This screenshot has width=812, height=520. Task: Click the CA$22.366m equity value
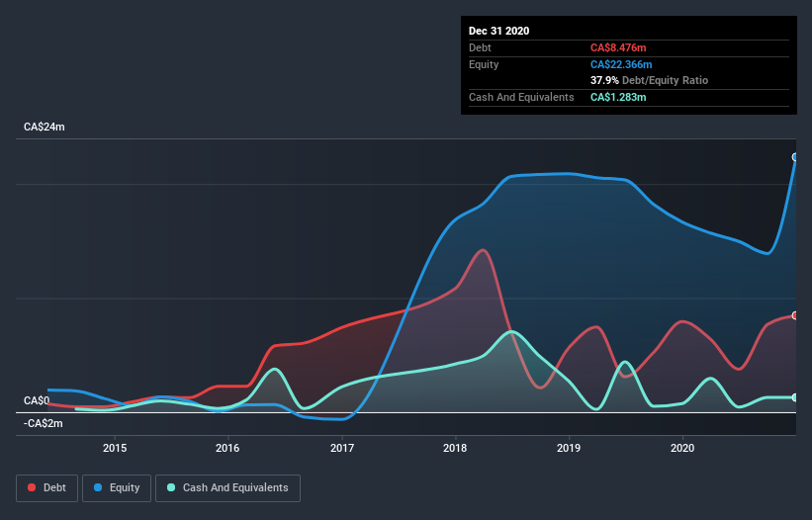[x=621, y=64]
